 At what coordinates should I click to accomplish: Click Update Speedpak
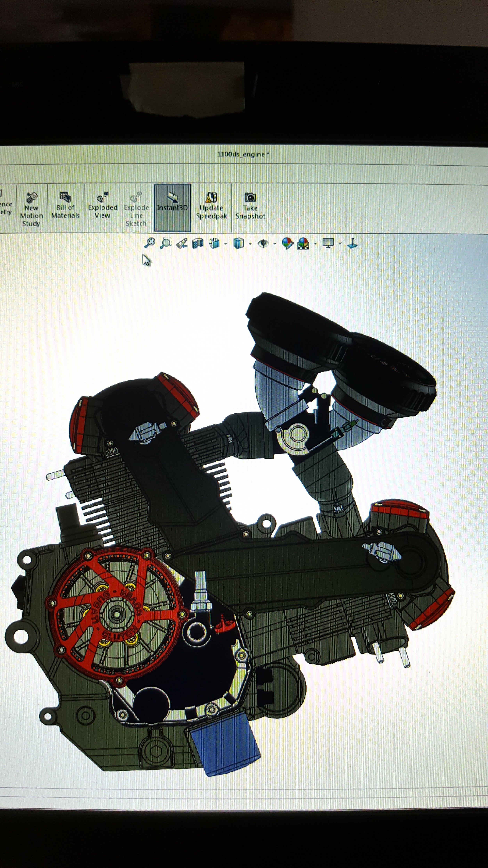(212, 205)
